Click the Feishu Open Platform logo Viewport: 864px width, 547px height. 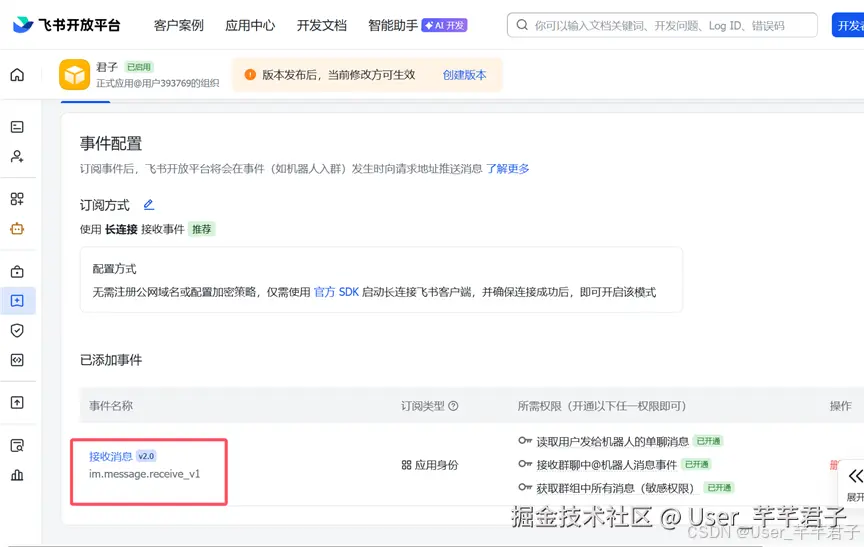pos(66,25)
